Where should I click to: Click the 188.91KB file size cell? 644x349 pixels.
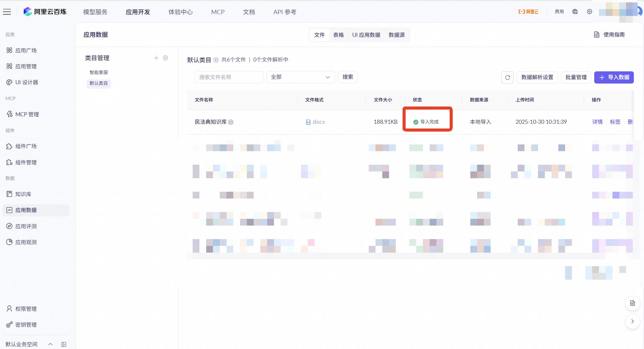[x=386, y=122]
